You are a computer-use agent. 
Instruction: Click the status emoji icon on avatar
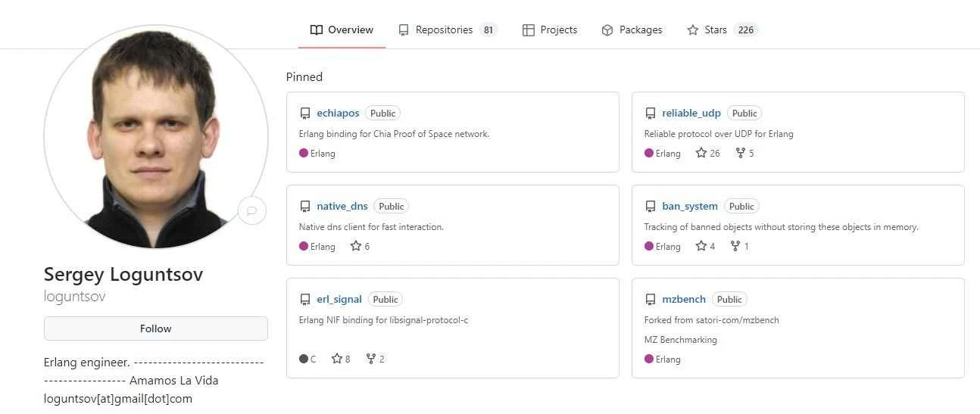pyautogui.click(x=251, y=210)
